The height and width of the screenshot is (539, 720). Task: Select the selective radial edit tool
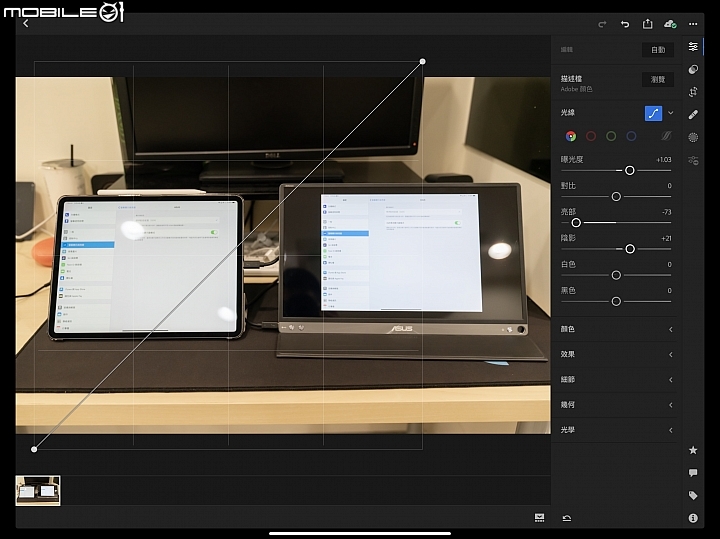693,137
